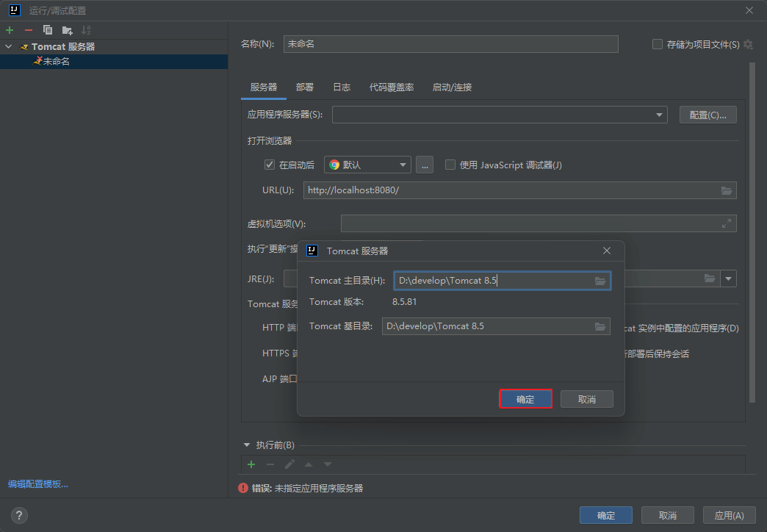Expand the 虚拟机选项 field editor
767x532 pixels.
click(727, 223)
